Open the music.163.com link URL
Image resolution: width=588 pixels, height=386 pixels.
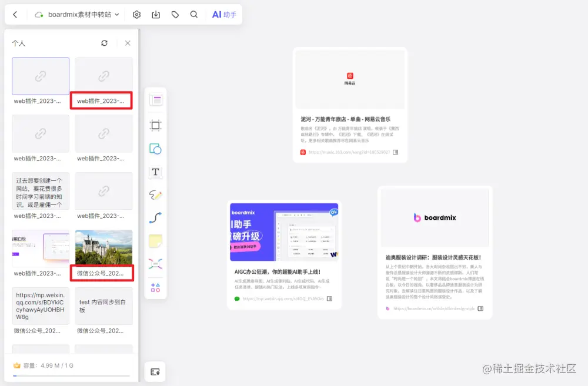tap(349, 152)
